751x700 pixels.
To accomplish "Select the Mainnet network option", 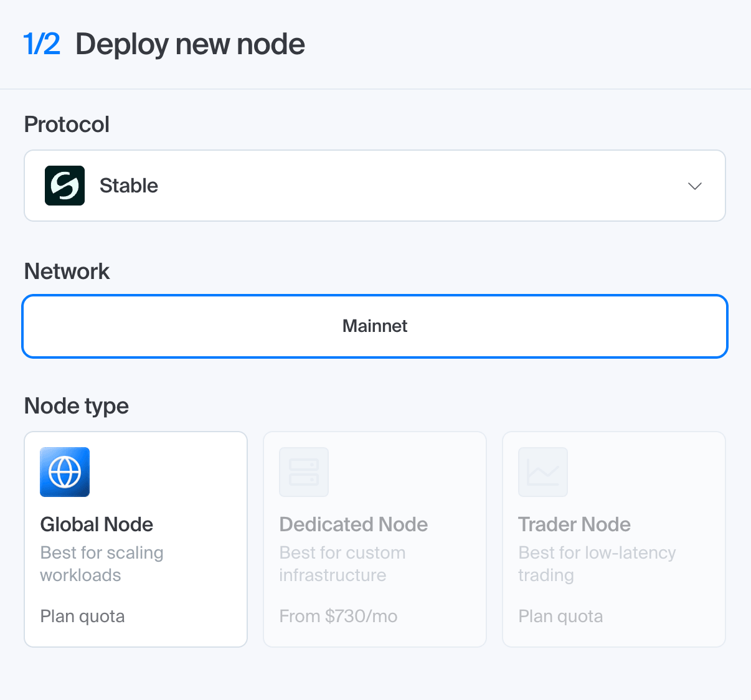I will pos(375,326).
